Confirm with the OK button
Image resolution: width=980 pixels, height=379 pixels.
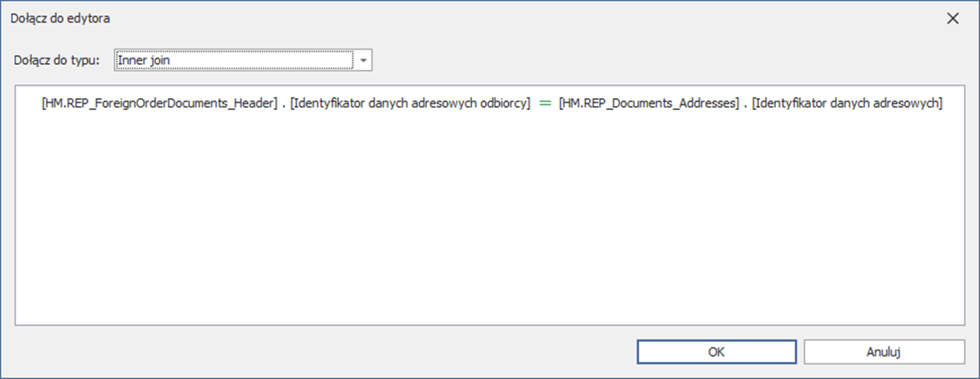coord(716,351)
